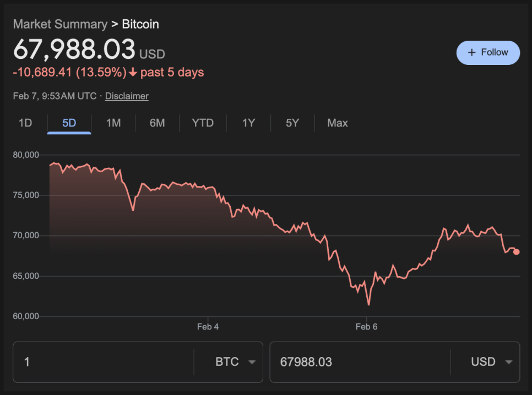Image resolution: width=532 pixels, height=395 pixels.
Task: Display the Max price history
Action: click(338, 123)
